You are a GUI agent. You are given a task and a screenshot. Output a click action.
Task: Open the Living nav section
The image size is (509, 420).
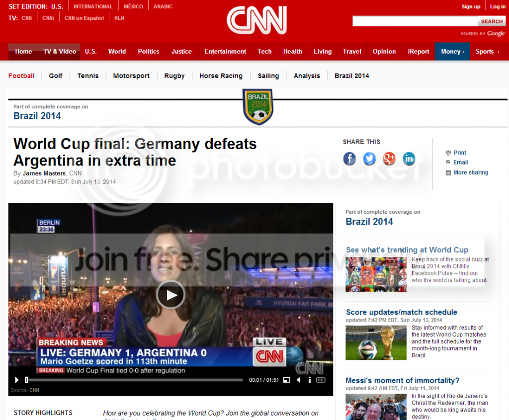pos(323,51)
